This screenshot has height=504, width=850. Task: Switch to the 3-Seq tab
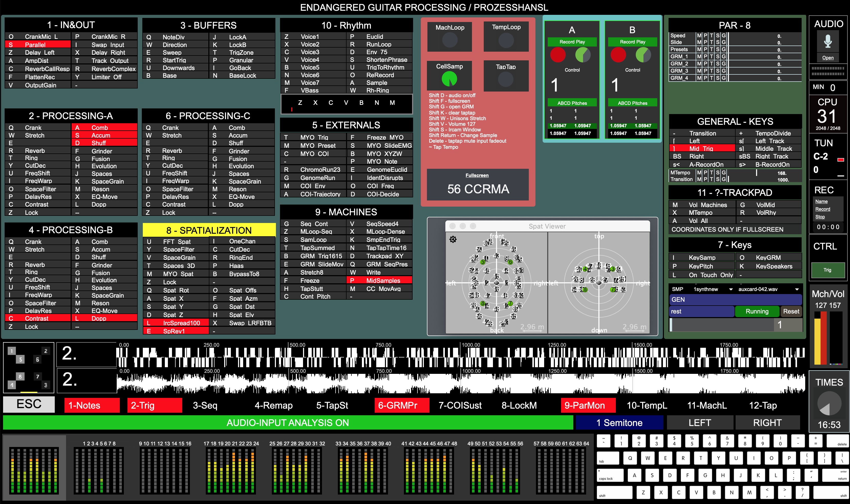pos(205,406)
